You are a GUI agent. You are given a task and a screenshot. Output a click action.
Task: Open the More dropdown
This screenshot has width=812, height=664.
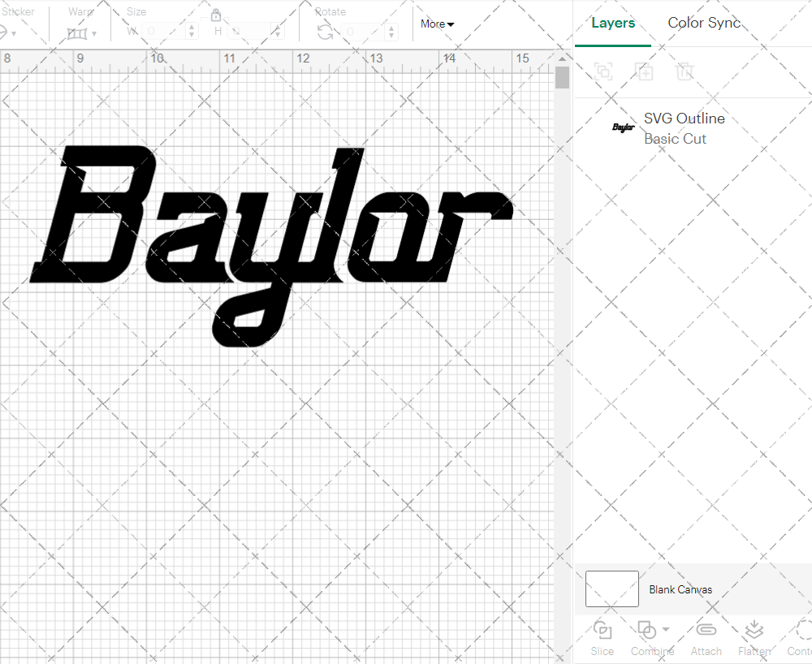(437, 24)
